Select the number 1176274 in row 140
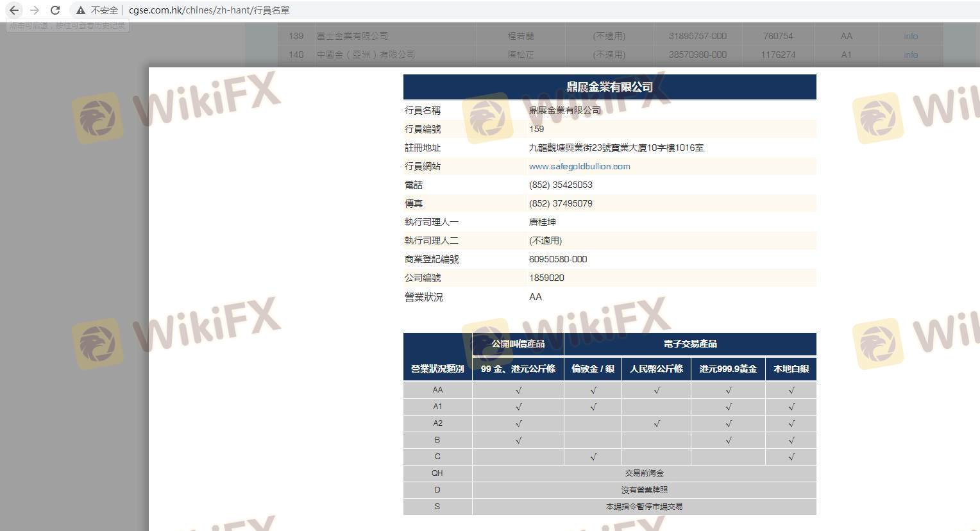The image size is (980, 531). [778, 55]
